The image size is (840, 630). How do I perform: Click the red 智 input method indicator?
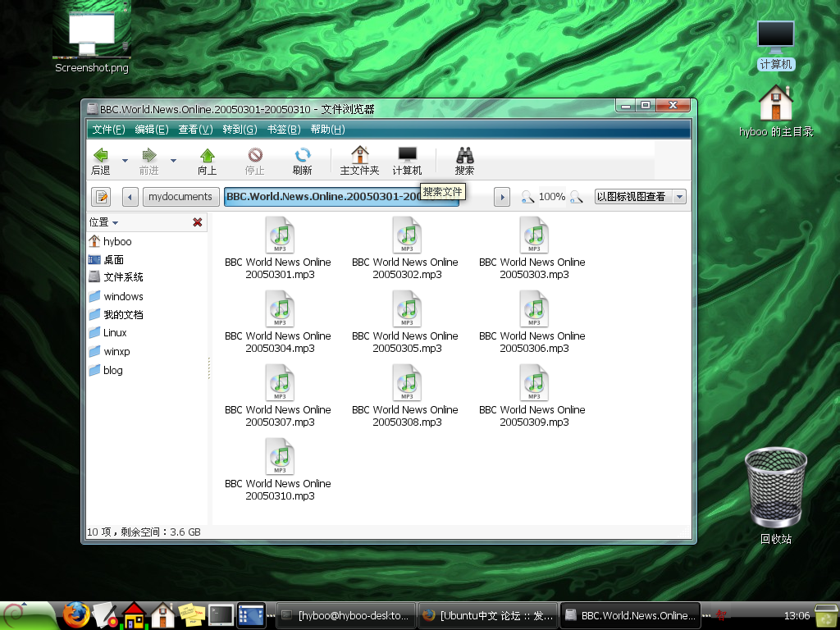click(x=721, y=615)
